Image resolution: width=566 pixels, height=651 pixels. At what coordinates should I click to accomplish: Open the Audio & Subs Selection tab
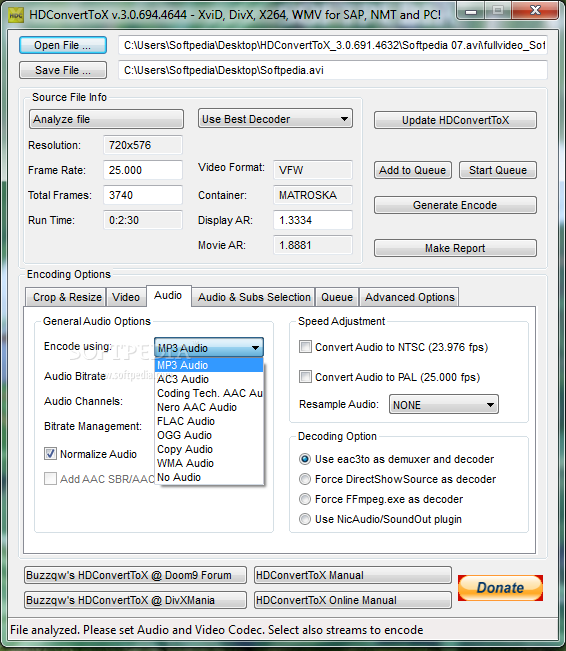tap(253, 297)
